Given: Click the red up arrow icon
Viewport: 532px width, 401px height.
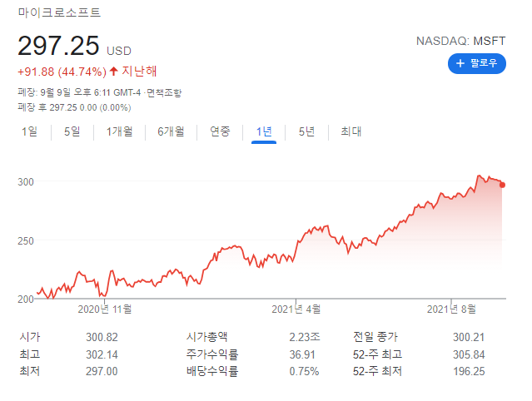Looking at the screenshot, I should point(114,72).
